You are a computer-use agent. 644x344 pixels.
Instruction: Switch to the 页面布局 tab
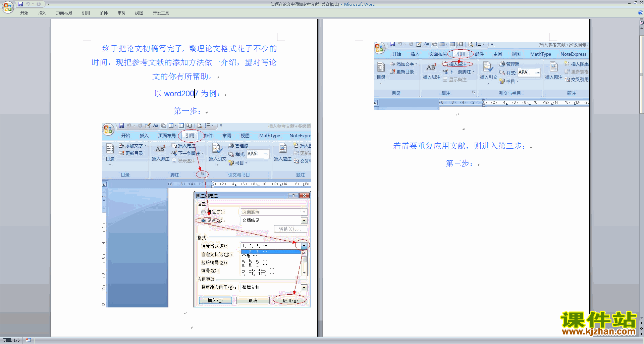click(64, 13)
